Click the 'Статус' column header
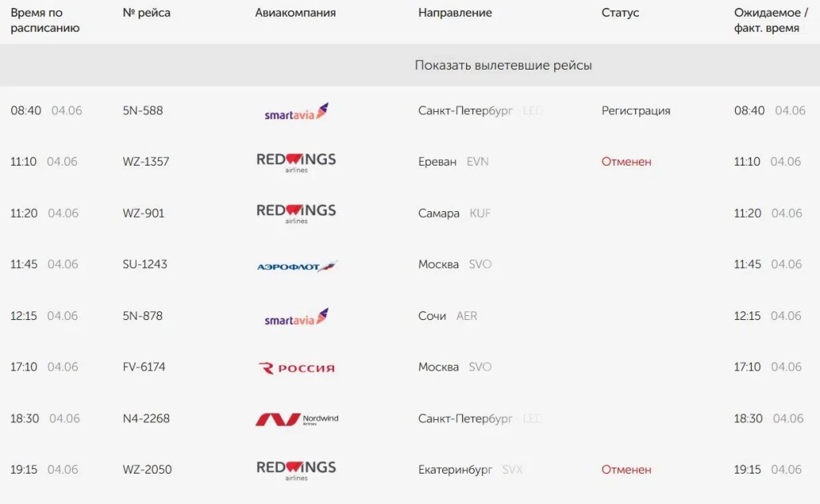 click(621, 13)
